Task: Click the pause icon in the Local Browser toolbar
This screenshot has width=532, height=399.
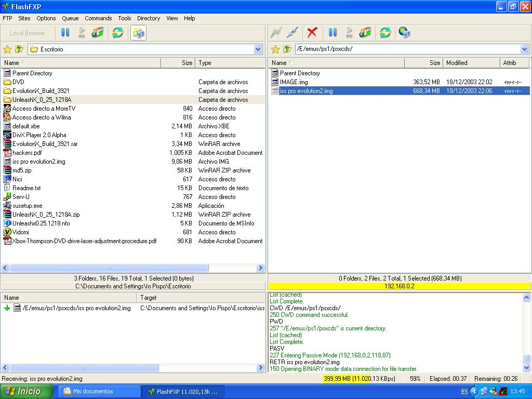Action: click(65, 33)
